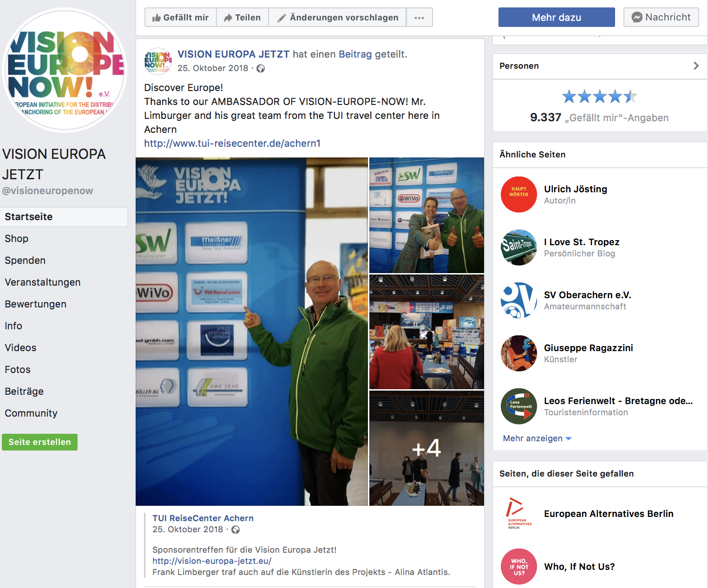Image resolution: width=708 pixels, height=588 pixels.
Task: Open the tui-reisecenter.de/achern1 link
Action: tap(232, 144)
